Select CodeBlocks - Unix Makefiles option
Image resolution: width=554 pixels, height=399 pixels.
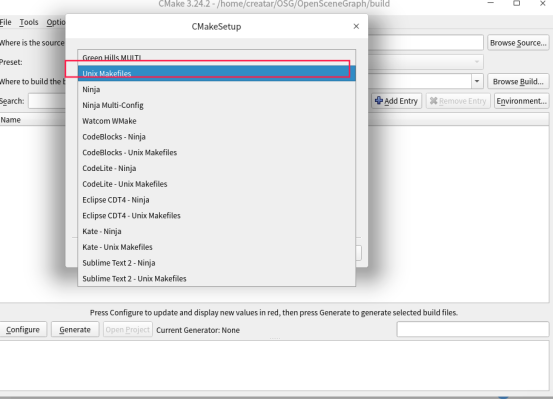tap(217, 153)
